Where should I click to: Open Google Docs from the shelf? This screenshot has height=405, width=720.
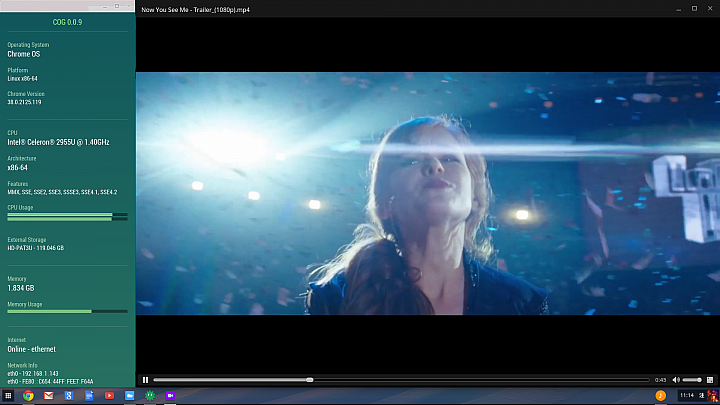[89, 395]
